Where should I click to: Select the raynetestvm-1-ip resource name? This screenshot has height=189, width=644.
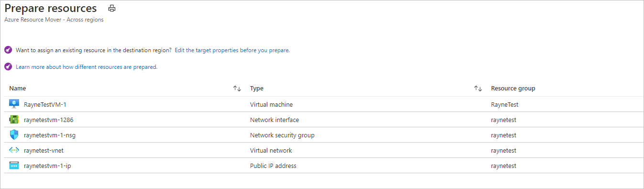(47, 166)
